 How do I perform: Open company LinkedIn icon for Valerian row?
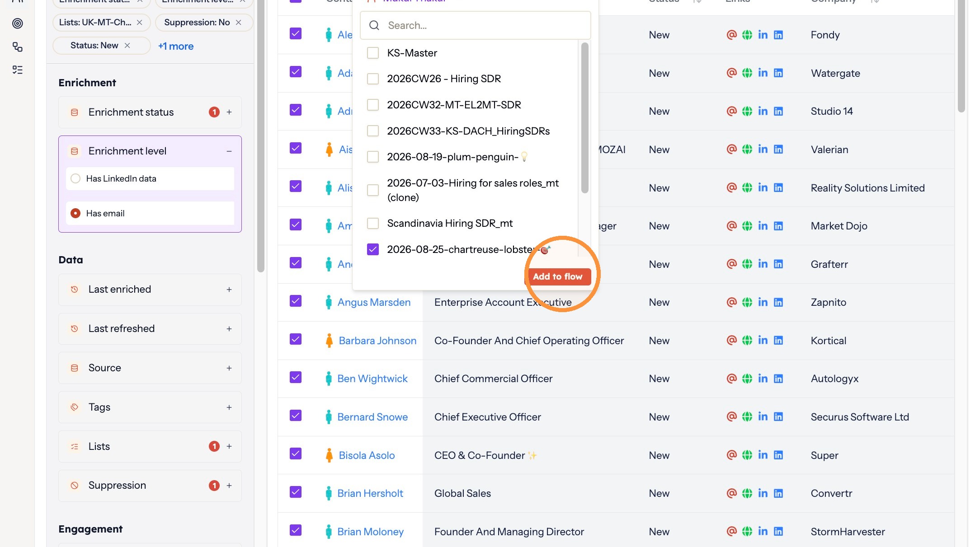(778, 149)
